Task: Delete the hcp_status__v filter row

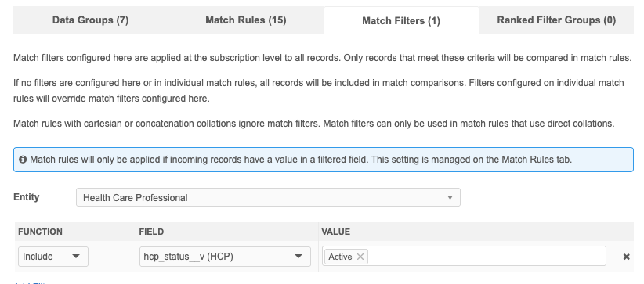Action: [626, 257]
